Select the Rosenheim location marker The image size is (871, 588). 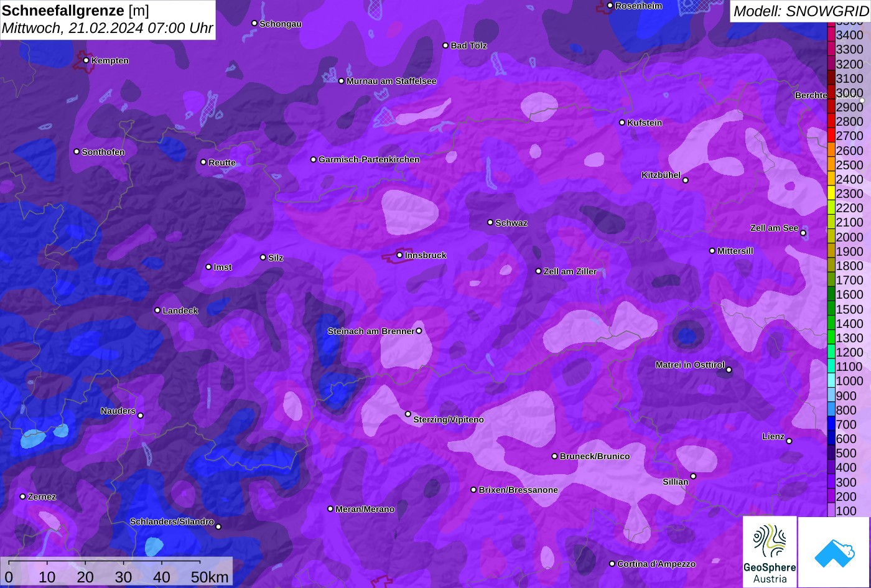point(610,6)
